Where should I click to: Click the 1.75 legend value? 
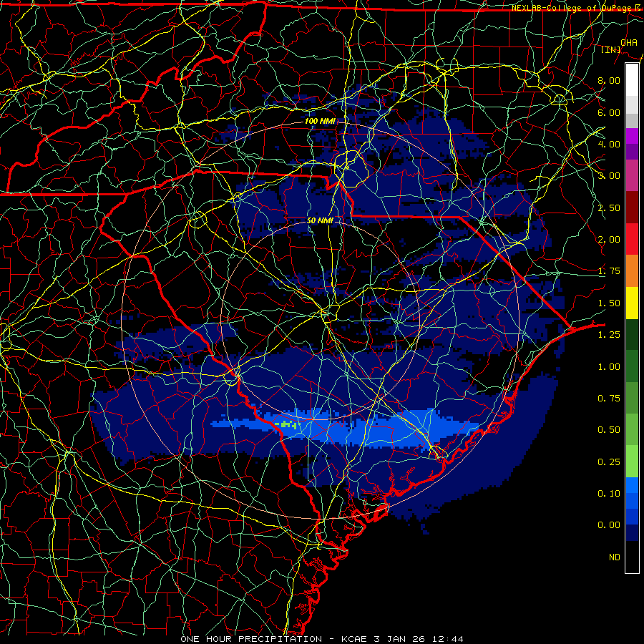click(x=609, y=271)
